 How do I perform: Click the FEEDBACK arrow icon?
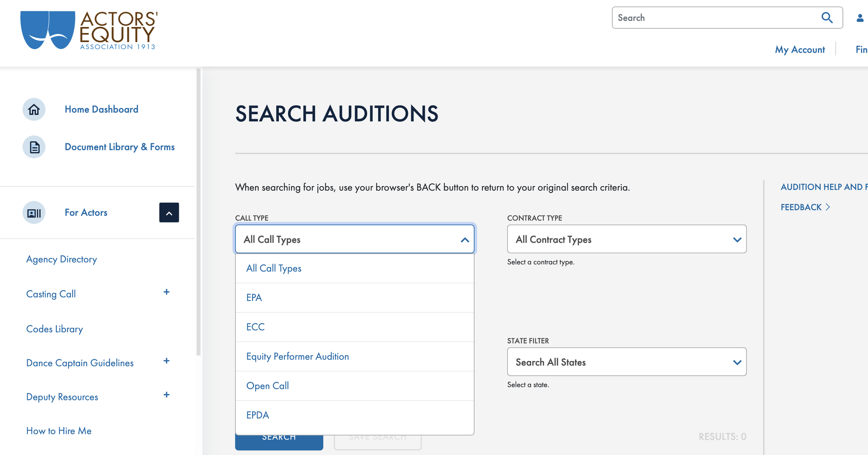click(828, 207)
